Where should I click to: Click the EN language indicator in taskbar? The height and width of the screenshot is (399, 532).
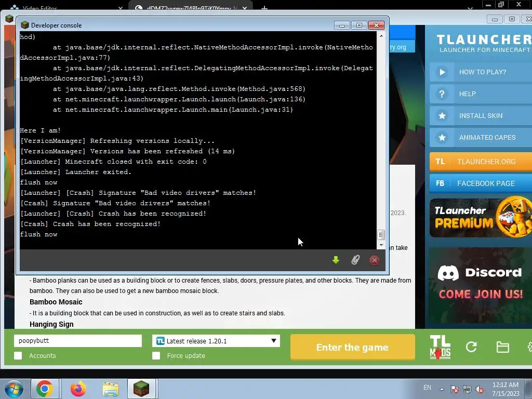point(427,387)
